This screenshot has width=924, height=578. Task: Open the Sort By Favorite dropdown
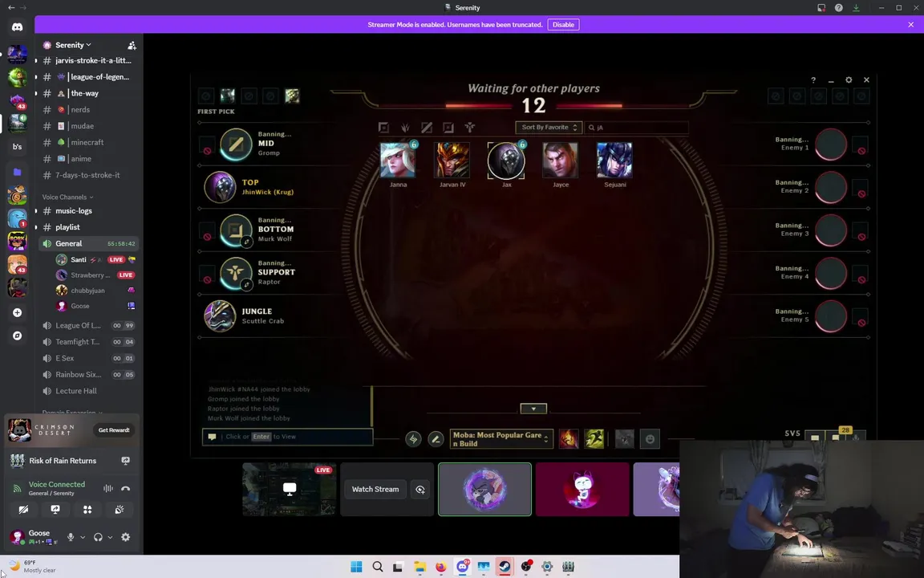pos(549,128)
